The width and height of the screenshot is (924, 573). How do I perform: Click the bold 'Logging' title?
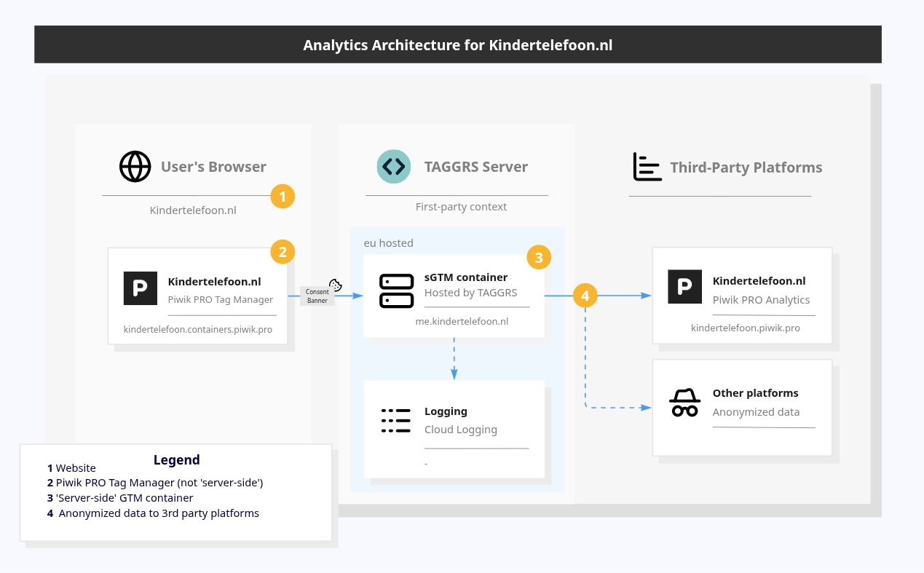click(446, 411)
